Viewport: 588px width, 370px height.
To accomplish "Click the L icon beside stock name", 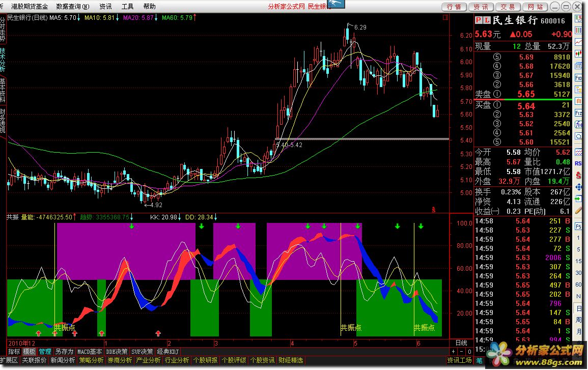I will point(486,20).
